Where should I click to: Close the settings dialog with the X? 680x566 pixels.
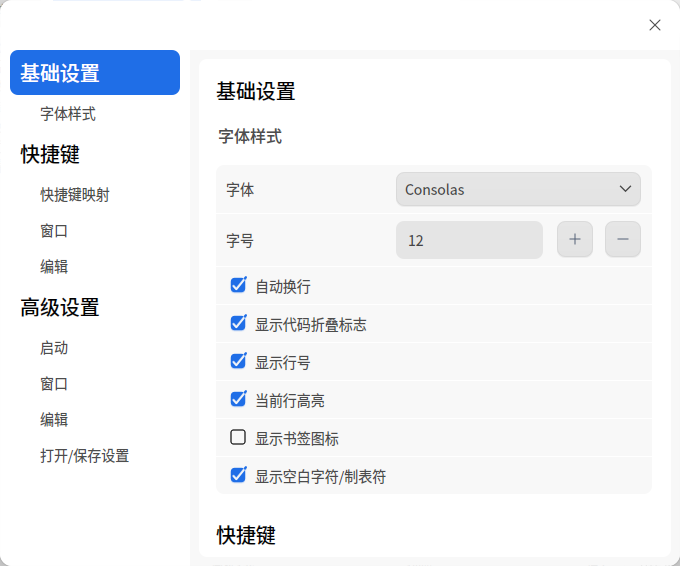654,25
